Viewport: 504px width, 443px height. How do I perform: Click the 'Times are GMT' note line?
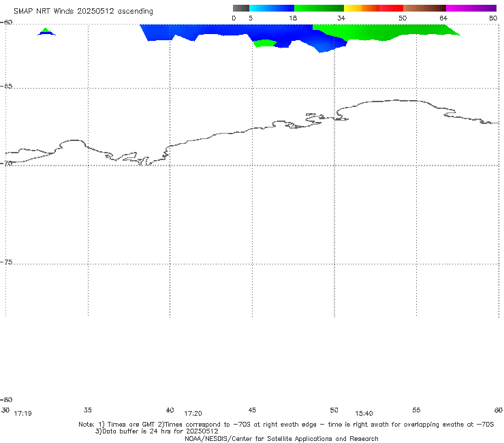286,425
